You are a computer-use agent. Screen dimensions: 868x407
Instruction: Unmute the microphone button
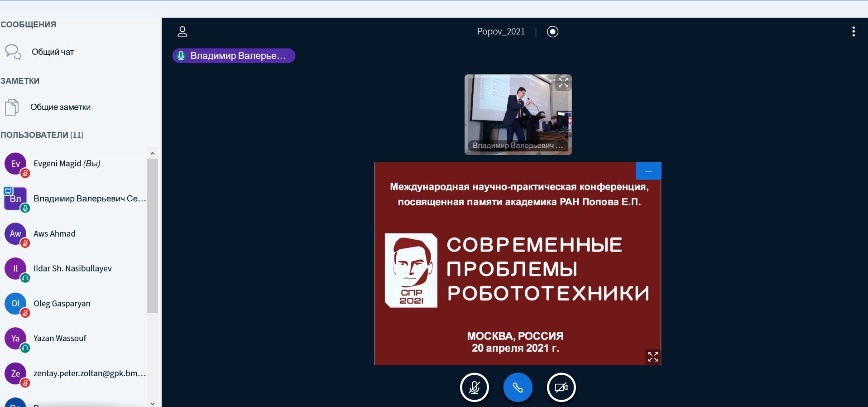[475, 388]
